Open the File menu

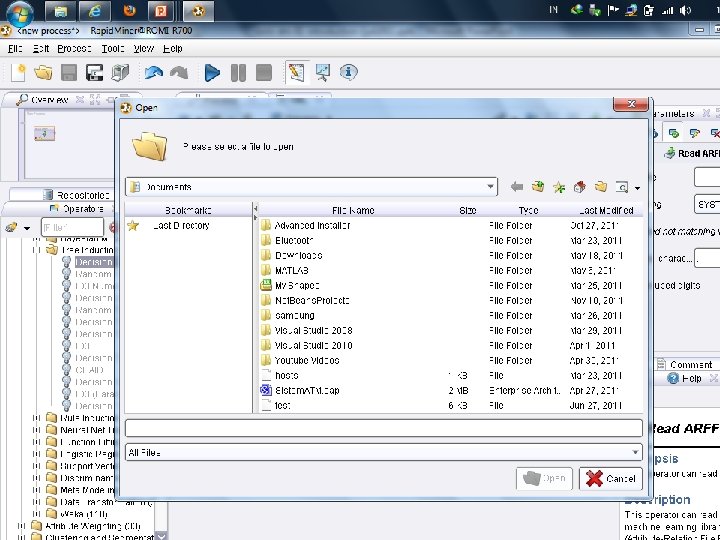15,48
